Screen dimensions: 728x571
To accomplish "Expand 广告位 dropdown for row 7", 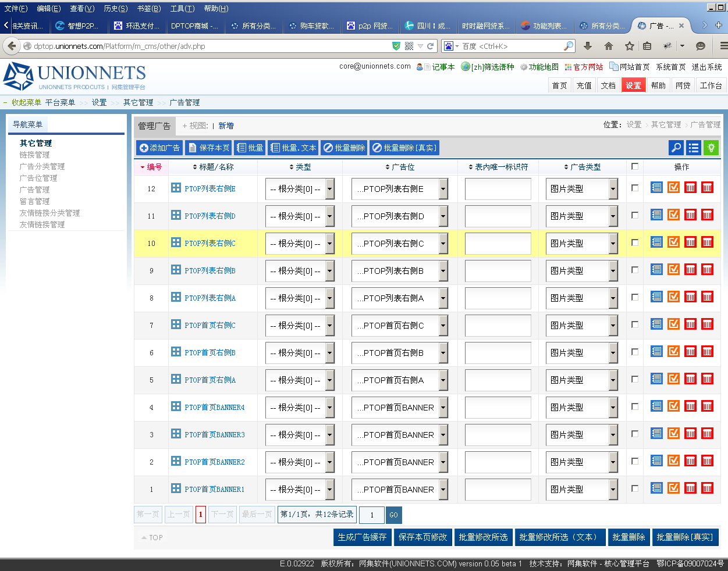I will pyautogui.click(x=443, y=326).
